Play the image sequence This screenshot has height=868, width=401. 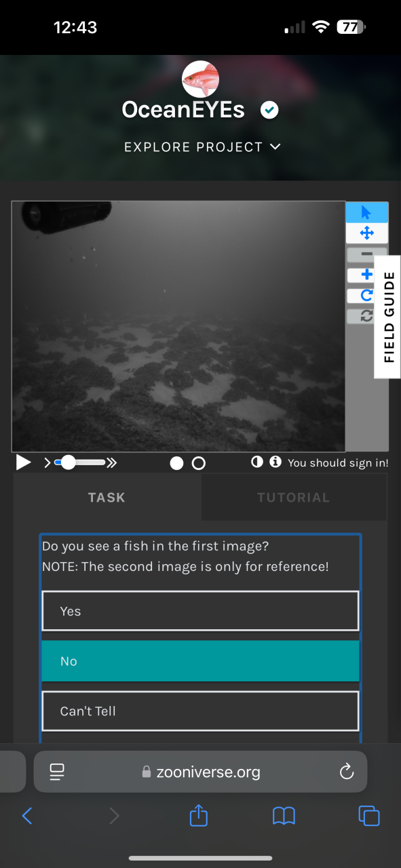pos(23,462)
